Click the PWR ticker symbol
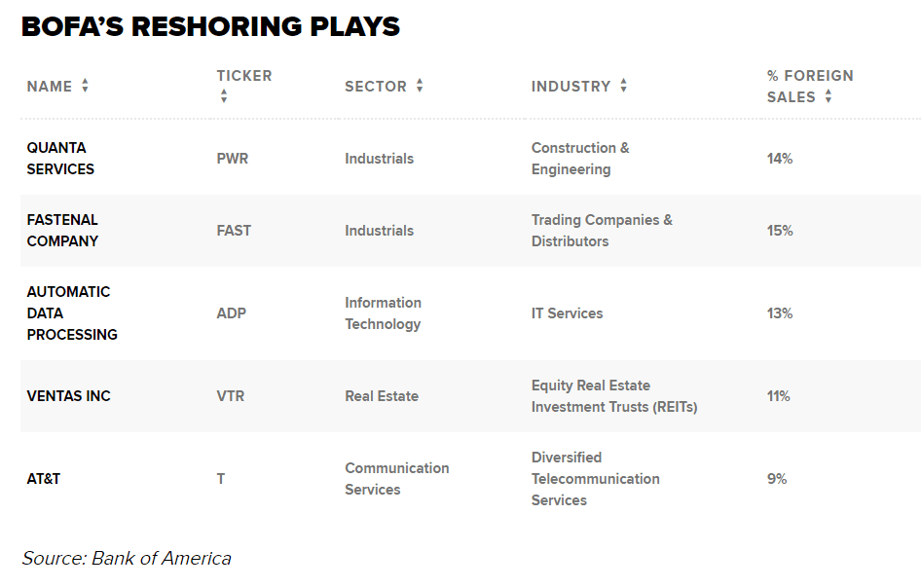Image resolution: width=921 pixels, height=588 pixels. point(233,159)
